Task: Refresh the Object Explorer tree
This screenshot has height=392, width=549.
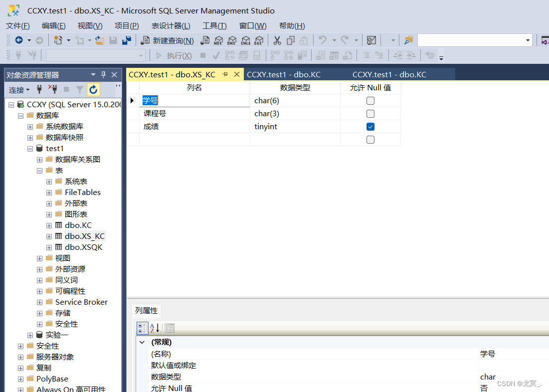Action: click(93, 90)
